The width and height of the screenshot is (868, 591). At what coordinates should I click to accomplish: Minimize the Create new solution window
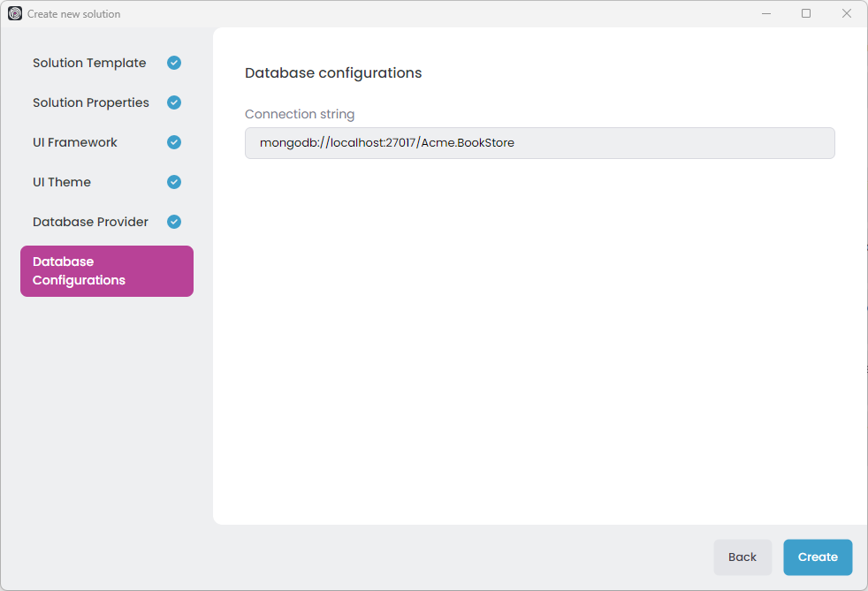click(x=765, y=13)
